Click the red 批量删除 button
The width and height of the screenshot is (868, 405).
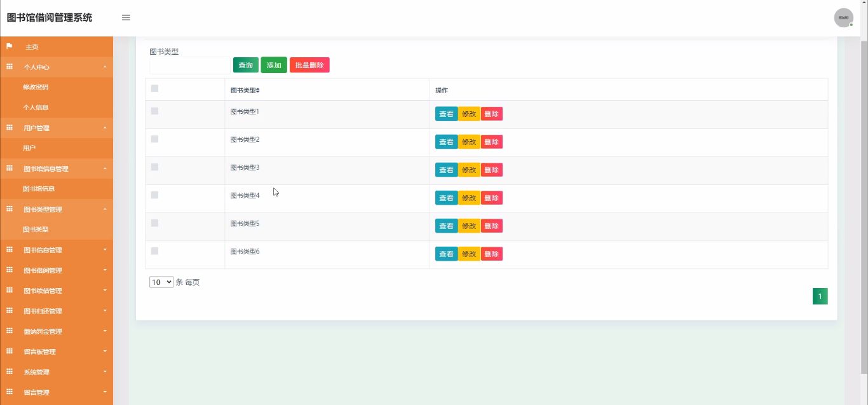[x=309, y=65]
